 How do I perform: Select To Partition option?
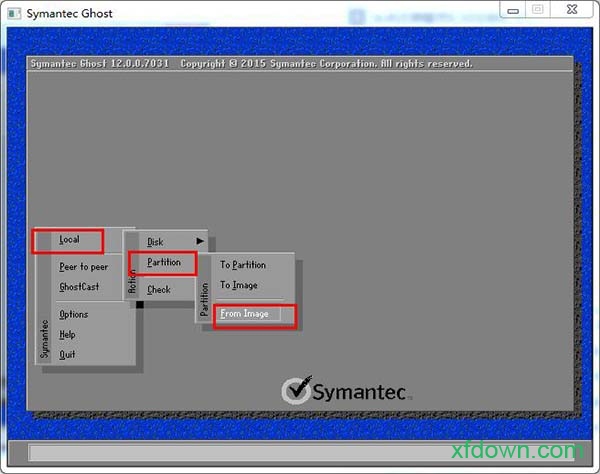pyautogui.click(x=243, y=265)
